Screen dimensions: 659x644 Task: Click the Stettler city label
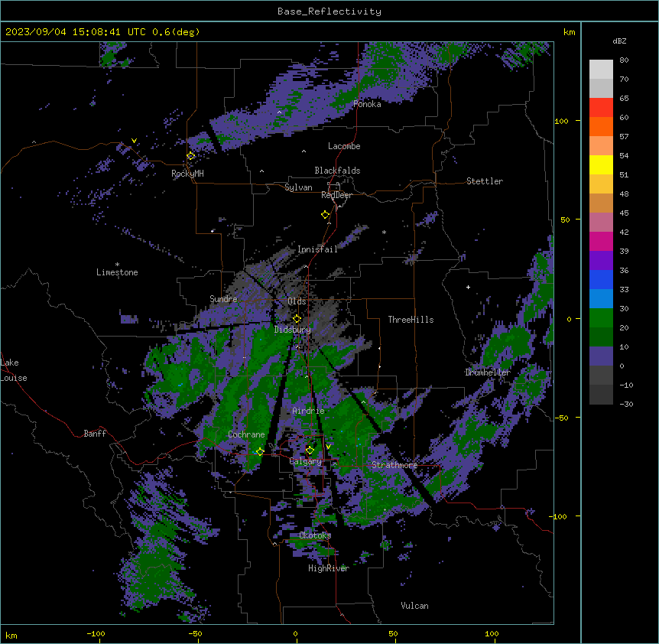pos(485,181)
